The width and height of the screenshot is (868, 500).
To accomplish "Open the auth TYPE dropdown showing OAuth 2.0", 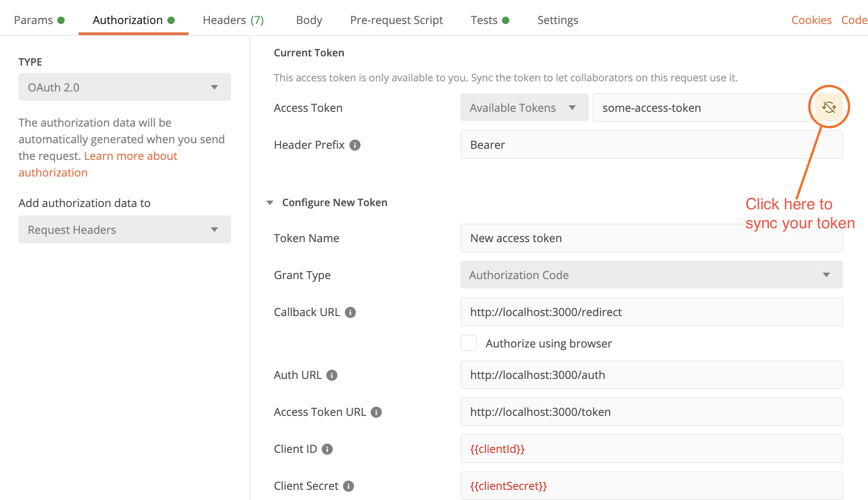I will coord(125,87).
